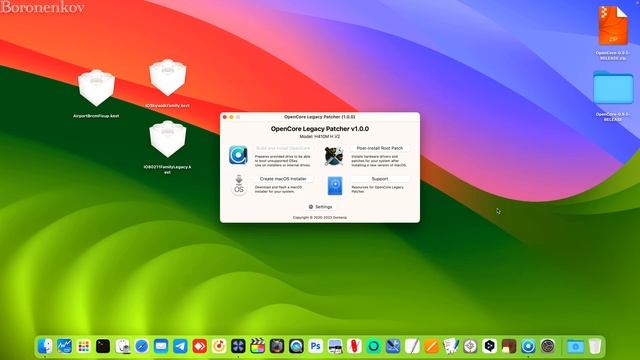Viewport: 640px width, 360px height.
Task: Open Photoshop from the dock
Action: [x=316, y=346]
